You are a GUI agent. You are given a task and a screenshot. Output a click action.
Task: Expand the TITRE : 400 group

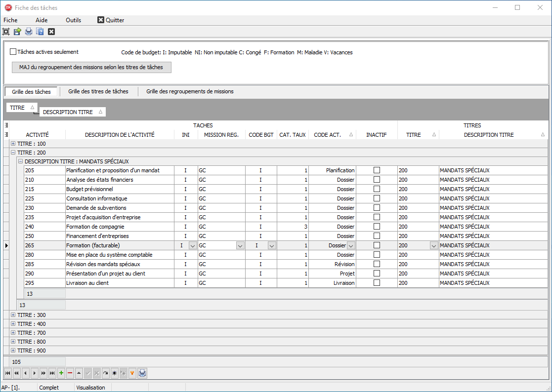pyautogui.click(x=13, y=324)
